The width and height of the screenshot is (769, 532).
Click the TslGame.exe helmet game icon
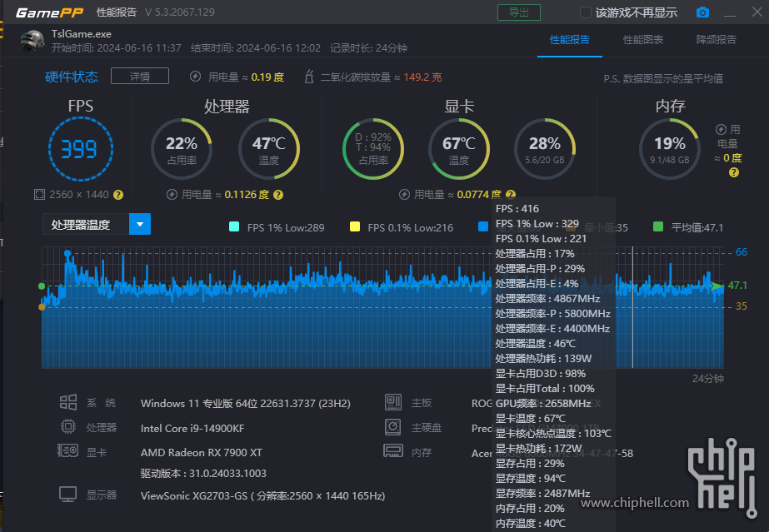pyautogui.click(x=32, y=41)
